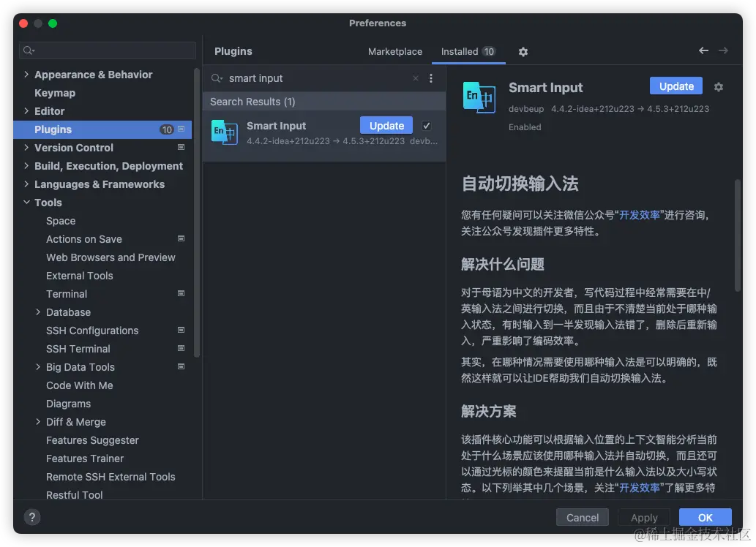Click project-level icon beside Version Control
The width and height of the screenshot is (756, 547).
[x=181, y=148]
